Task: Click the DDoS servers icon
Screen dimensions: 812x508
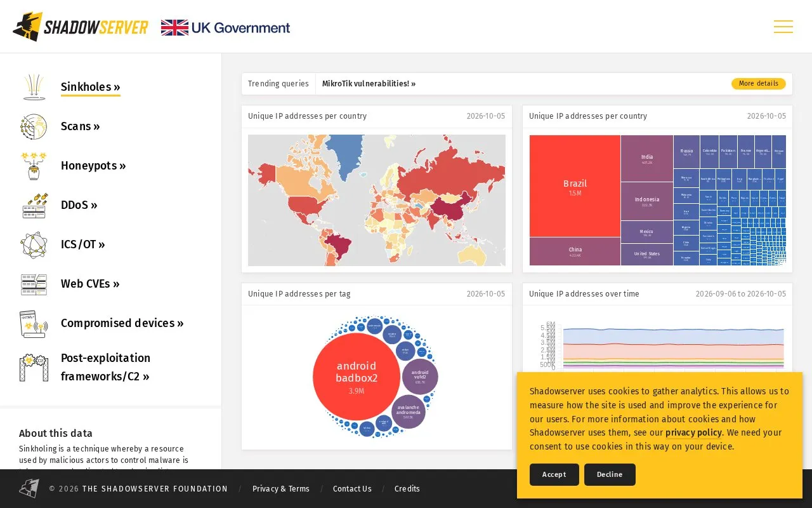Action: point(34,205)
